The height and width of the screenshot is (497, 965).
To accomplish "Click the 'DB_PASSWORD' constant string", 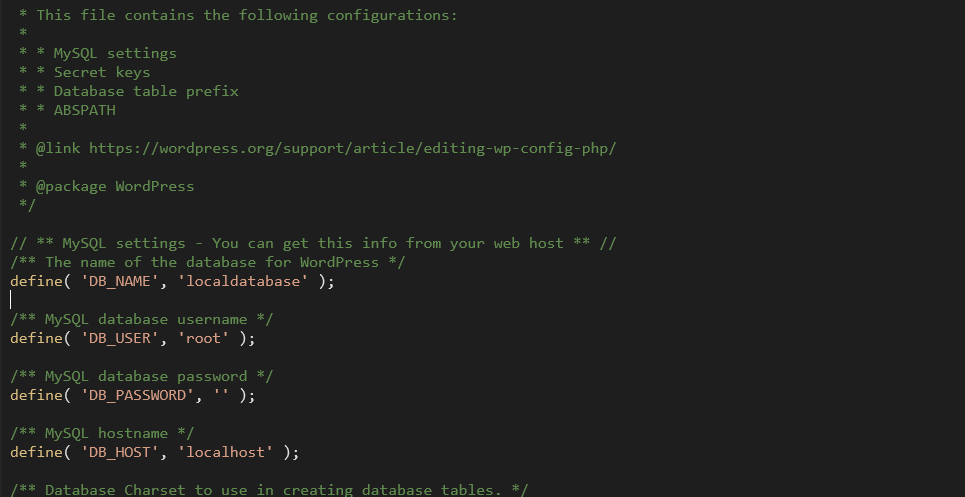I will pyautogui.click(x=138, y=396).
